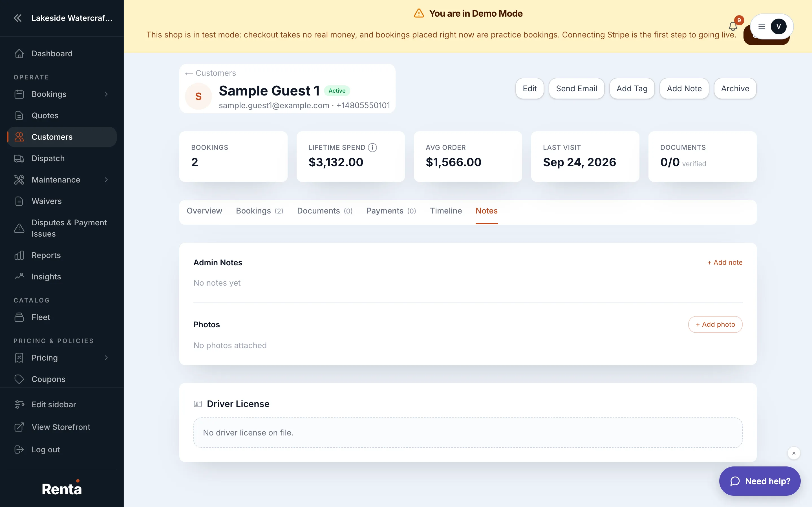Dismiss the Need help widget
Screen dimensions: 812x507
[x=794, y=453]
